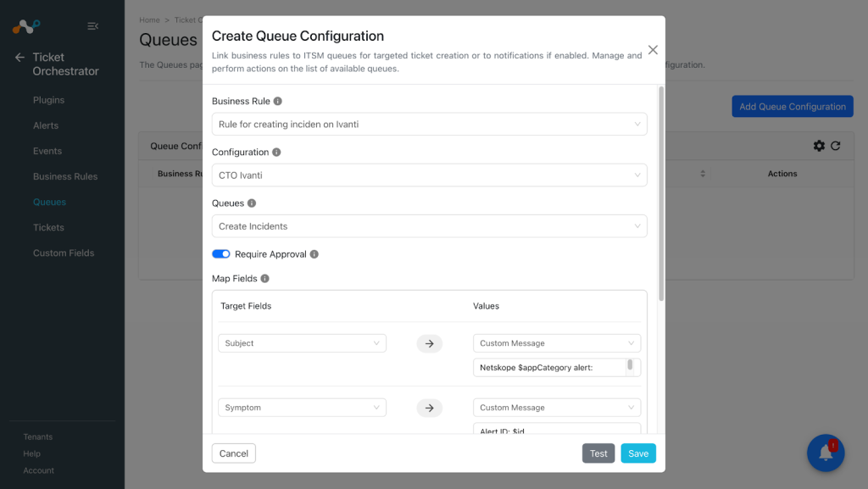Open the Subject target field dropdown
This screenshot has height=489, width=868.
pos(303,343)
